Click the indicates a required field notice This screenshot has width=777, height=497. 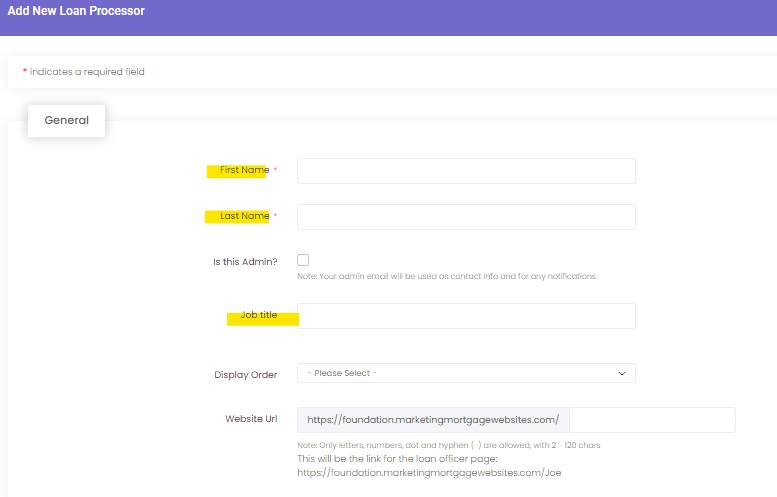pos(84,72)
